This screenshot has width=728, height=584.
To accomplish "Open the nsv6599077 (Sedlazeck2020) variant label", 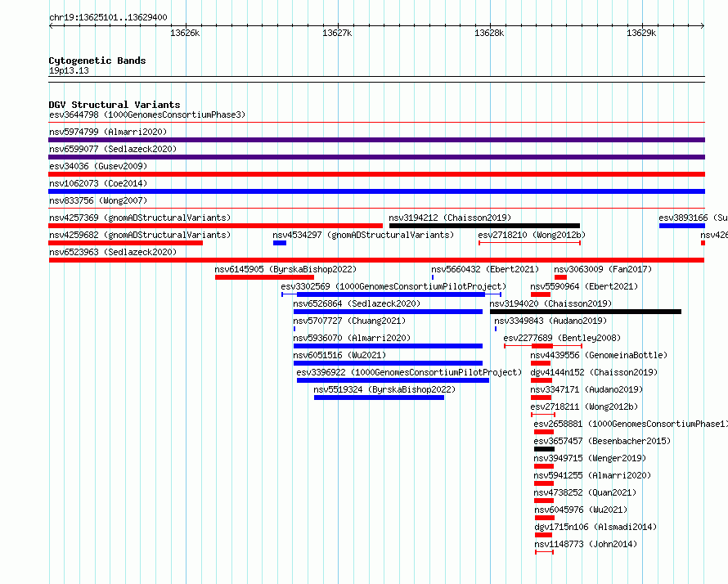I will (x=113, y=149).
